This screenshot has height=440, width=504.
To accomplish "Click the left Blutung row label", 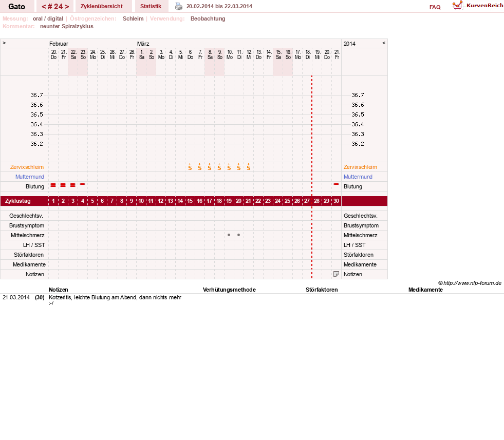I will click(x=35, y=186).
